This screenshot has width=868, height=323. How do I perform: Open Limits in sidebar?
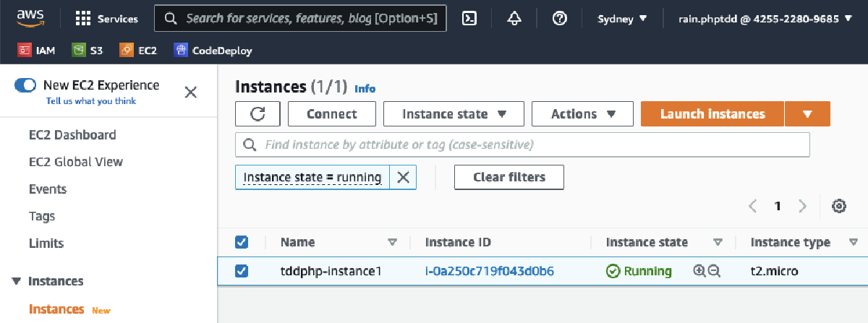pos(46,244)
